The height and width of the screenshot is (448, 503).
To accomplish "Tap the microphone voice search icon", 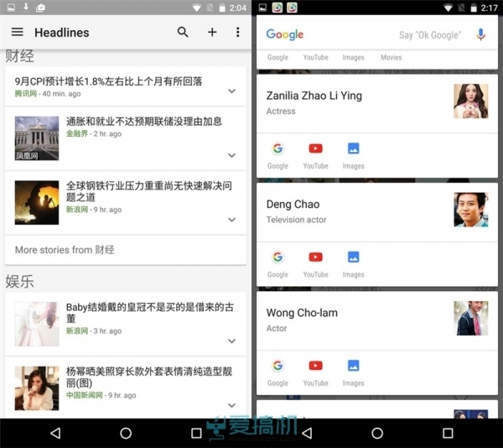I will coord(480,34).
